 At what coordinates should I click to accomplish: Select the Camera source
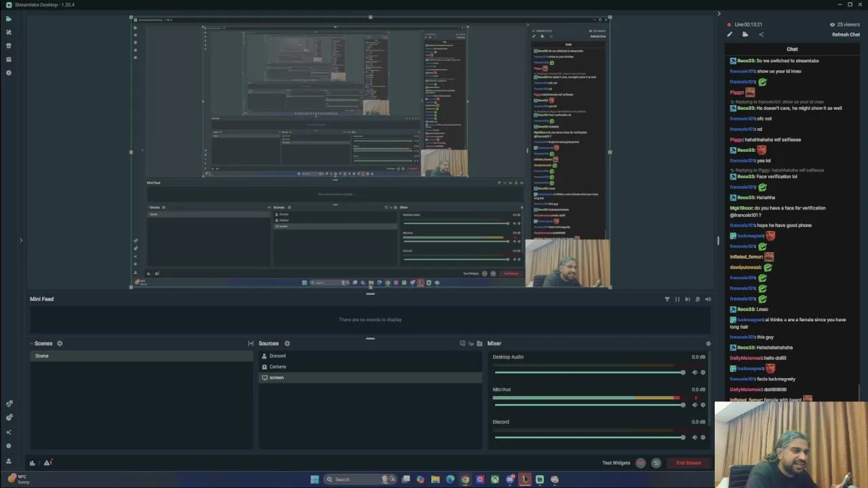(370, 367)
